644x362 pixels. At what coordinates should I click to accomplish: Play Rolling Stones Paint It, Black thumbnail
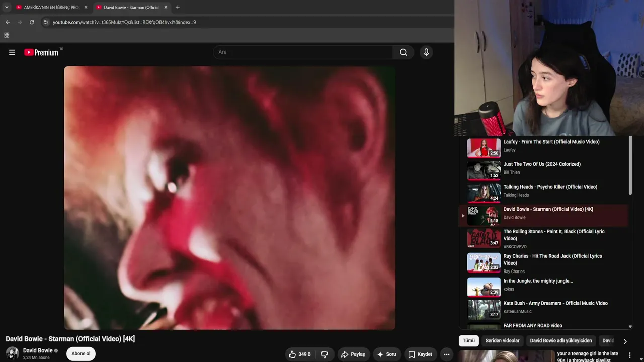pyautogui.click(x=484, y=238)
